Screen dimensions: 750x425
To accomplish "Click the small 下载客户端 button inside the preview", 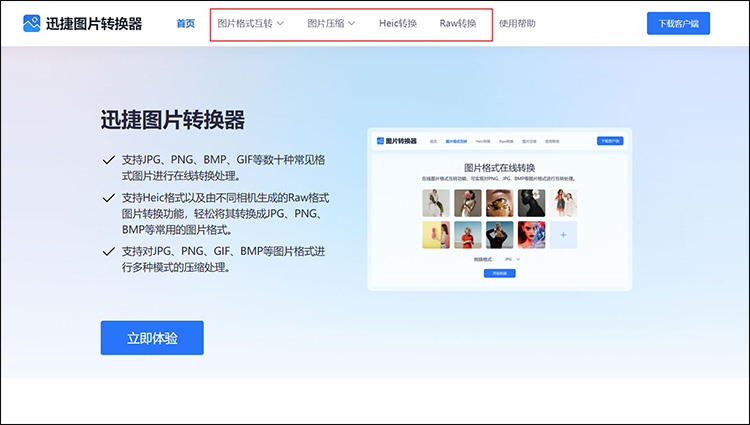I will pyautogui.click(x=610, y=141).
